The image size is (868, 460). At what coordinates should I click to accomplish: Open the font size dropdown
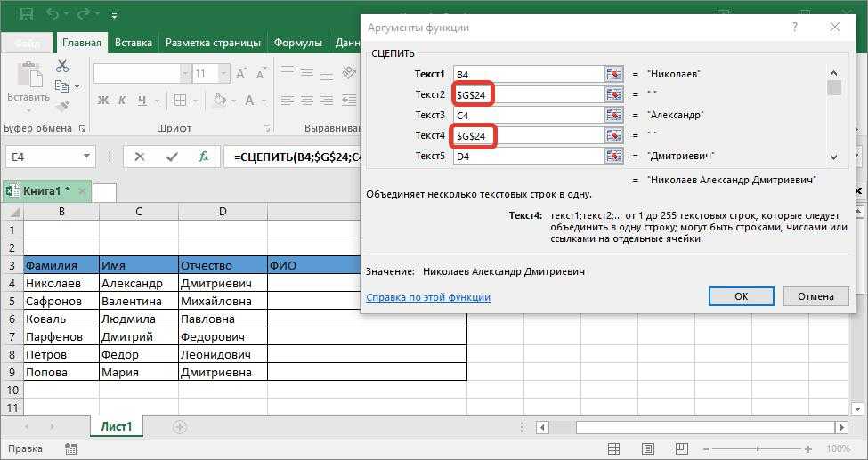click(223, 74)
